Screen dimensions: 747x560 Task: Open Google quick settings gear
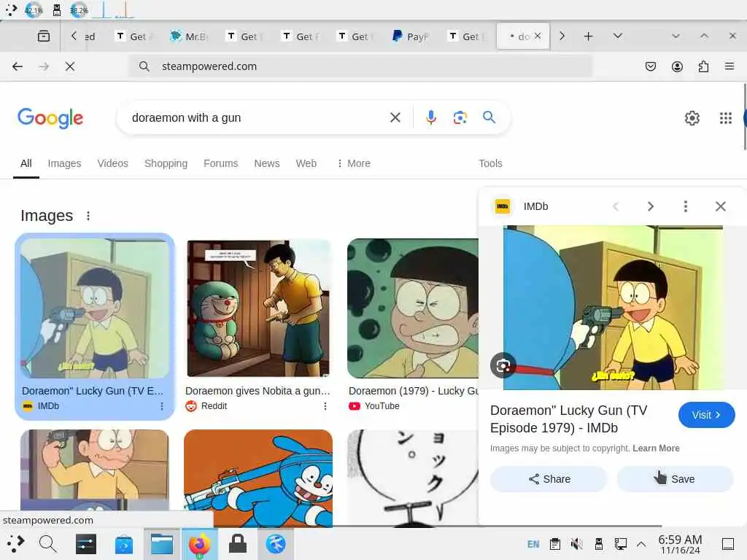[x=692, y=118]
